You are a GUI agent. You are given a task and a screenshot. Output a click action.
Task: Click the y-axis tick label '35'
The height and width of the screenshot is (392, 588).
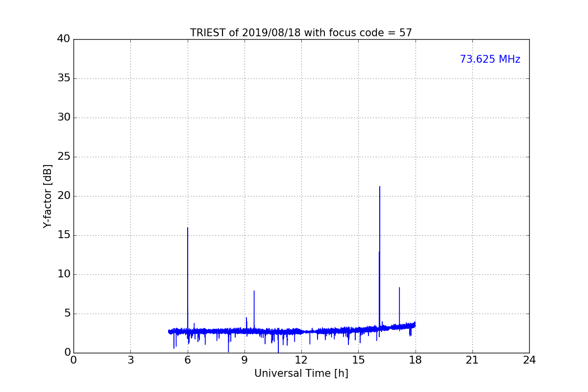pyautogui.click(x=64, y=78)
